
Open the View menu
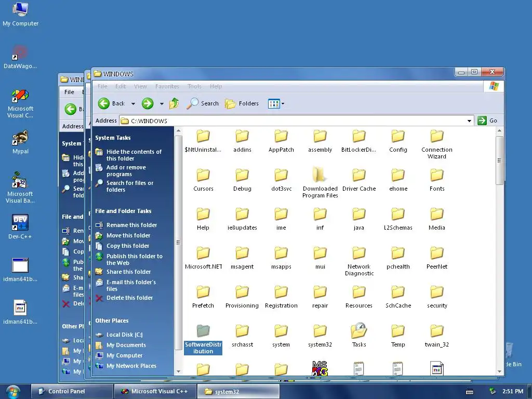point(140,86)
